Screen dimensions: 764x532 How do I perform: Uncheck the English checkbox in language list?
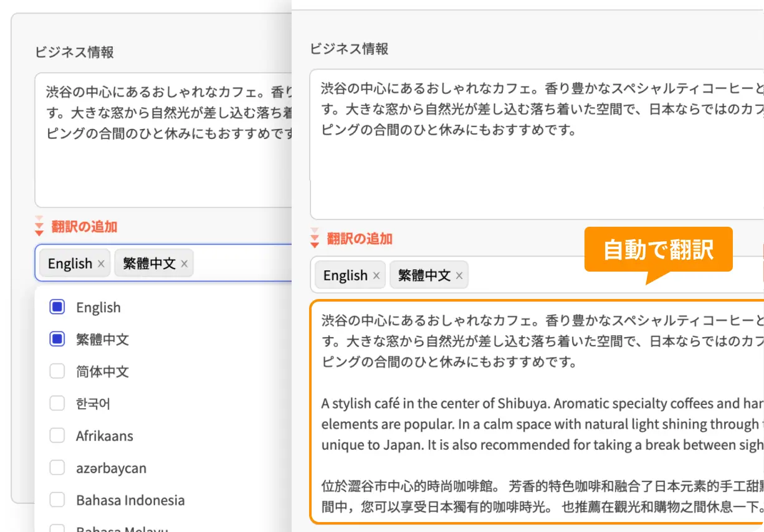click(57, 307)
